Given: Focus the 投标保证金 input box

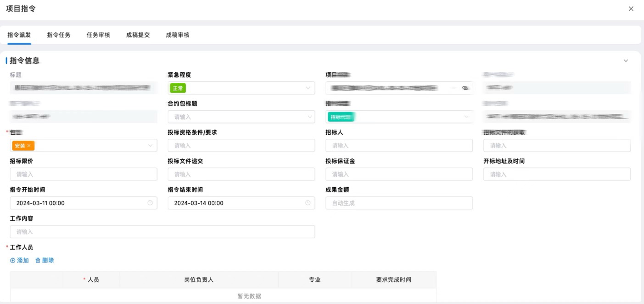Looking at the screenshot, I should pyautogui.click(x=399, y=174).
